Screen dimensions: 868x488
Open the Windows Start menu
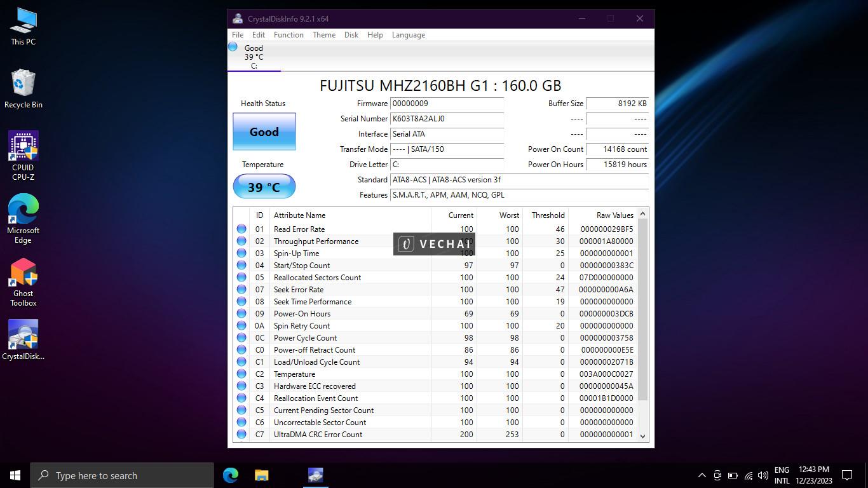[15, 475]
